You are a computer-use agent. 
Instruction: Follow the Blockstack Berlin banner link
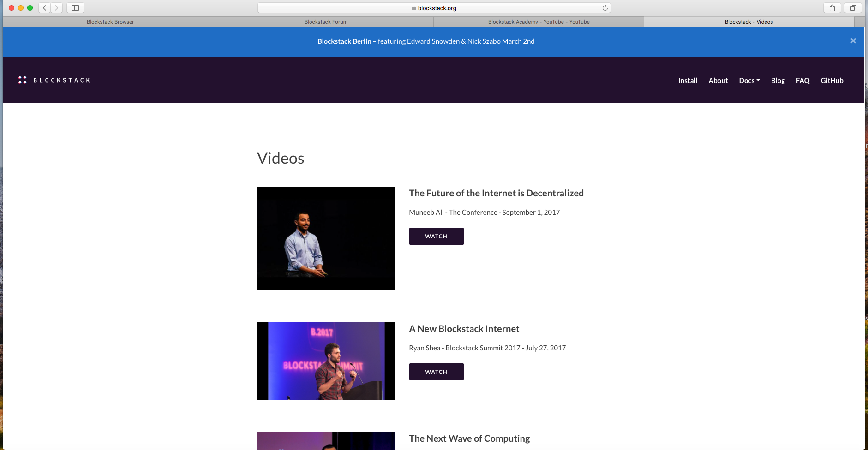click(426, 41)
